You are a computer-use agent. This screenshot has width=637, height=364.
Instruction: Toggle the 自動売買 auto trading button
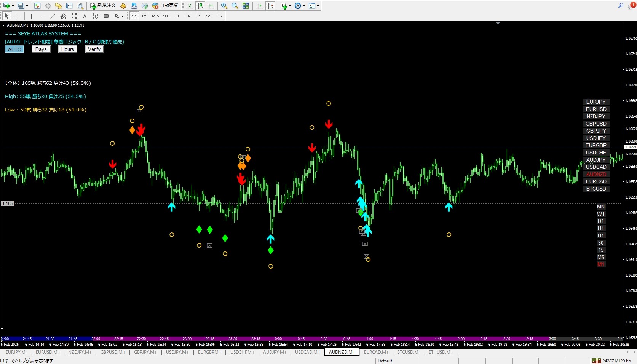click(165, 6)
